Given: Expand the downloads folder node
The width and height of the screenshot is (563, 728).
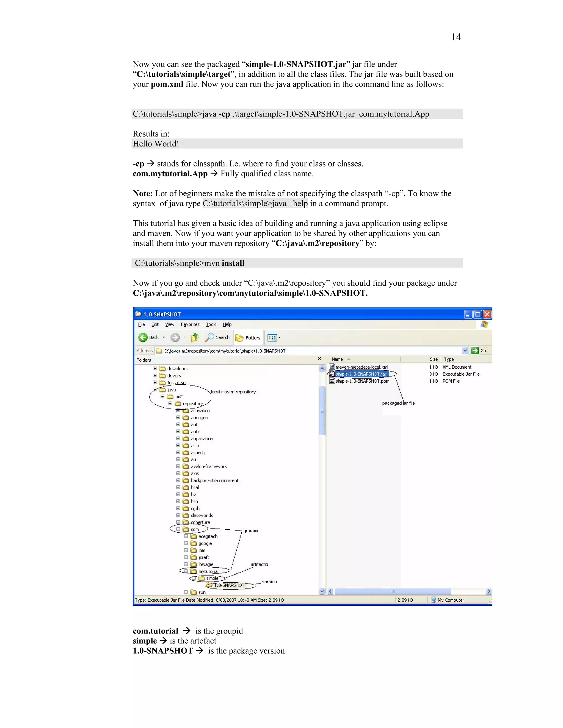Looking at the screenshot, I should pos(155,368).
